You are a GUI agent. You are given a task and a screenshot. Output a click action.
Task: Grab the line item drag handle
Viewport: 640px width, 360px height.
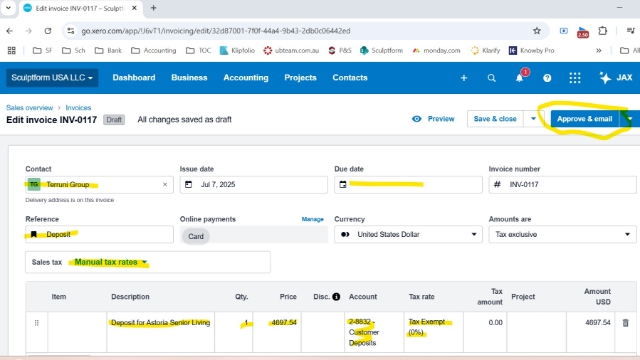(37, 323)
